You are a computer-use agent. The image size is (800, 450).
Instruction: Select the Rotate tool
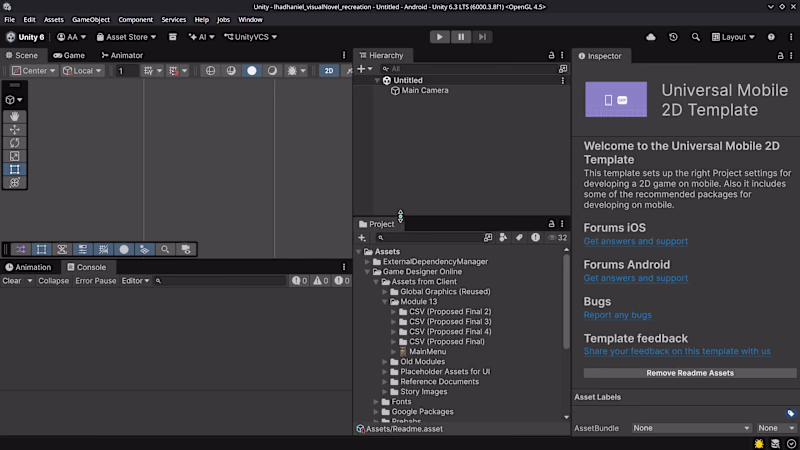(14, 143)
